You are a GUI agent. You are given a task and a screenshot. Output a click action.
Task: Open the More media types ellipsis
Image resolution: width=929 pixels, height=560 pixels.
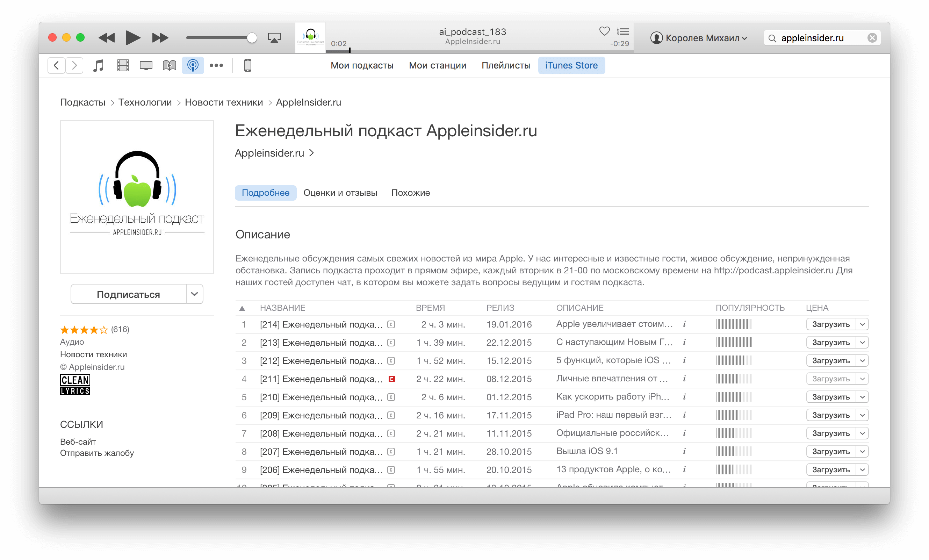[216, 65]
